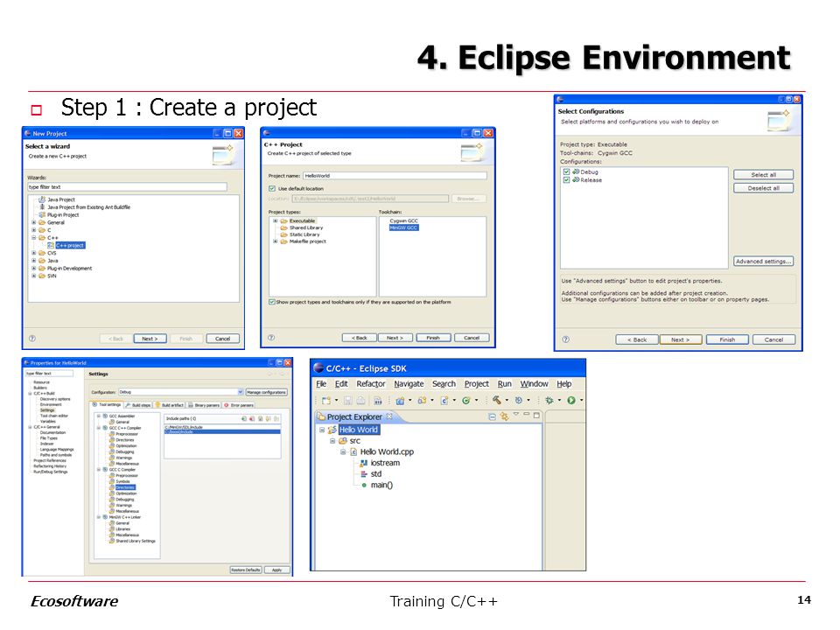Expand the Executable project type node
Screen dimensions: 840x630
pos(276,220)
